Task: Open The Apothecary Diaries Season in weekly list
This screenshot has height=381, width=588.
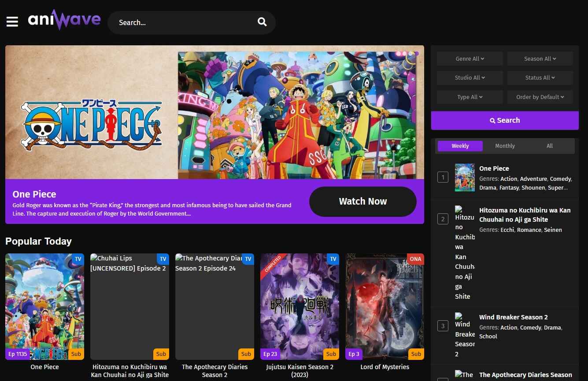Action: (525, 375)
